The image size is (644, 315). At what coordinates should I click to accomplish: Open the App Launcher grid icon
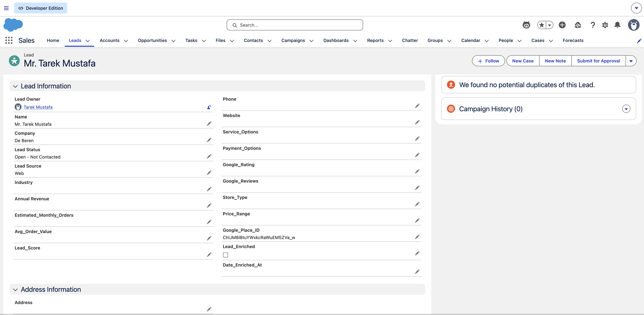click(9, 40)
